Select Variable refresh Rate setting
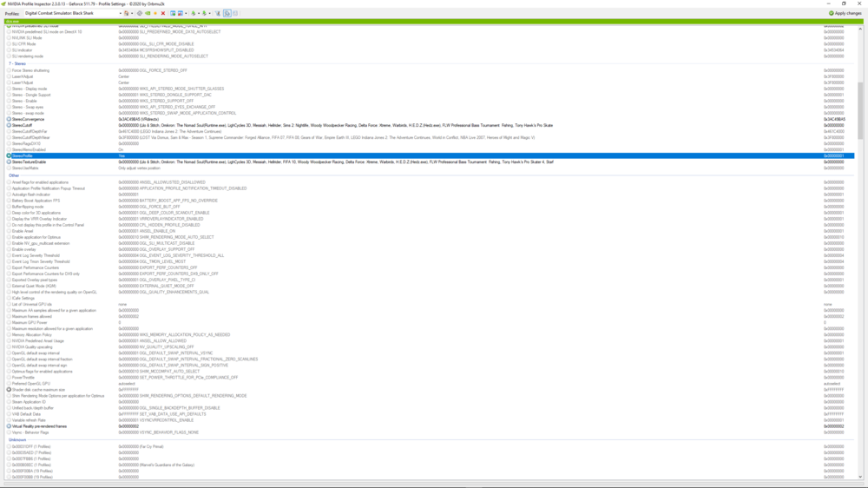Screen dimensions: 868x488 429,420
